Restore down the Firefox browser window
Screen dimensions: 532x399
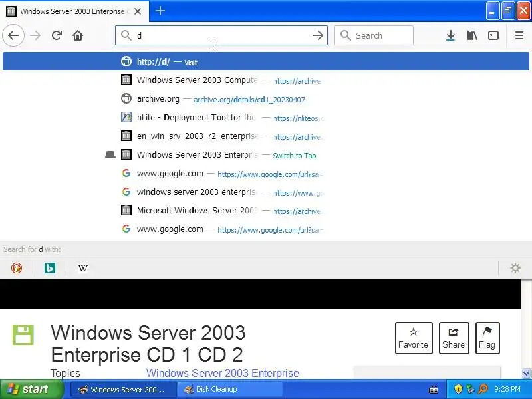508,11
